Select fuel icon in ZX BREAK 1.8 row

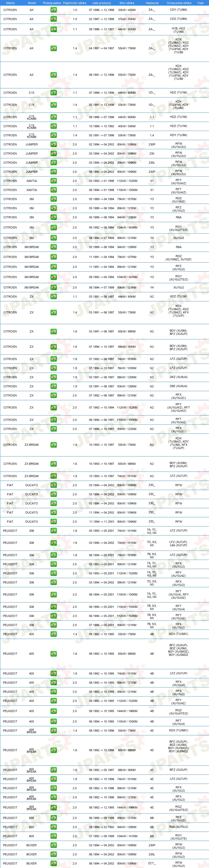[x=53, y=476]
